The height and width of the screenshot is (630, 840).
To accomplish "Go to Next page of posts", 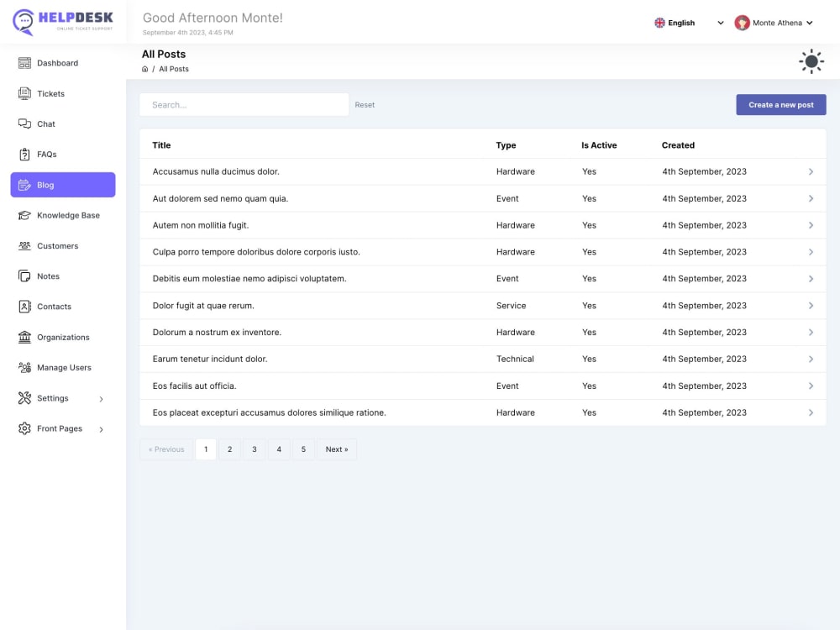I will click(337, 449).
